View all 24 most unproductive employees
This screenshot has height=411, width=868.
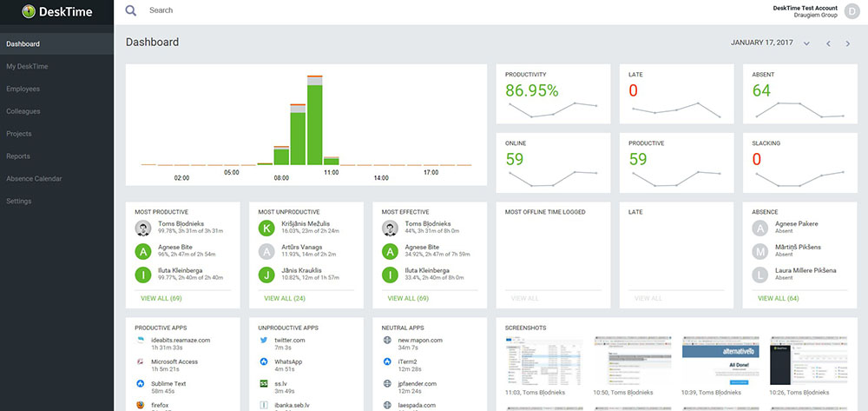(x=281, y=298)
